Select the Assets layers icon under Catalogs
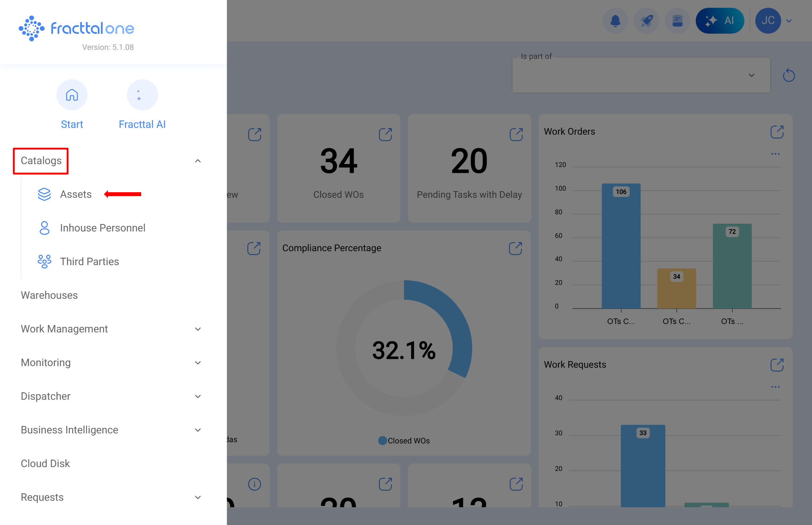 (44, 194)
